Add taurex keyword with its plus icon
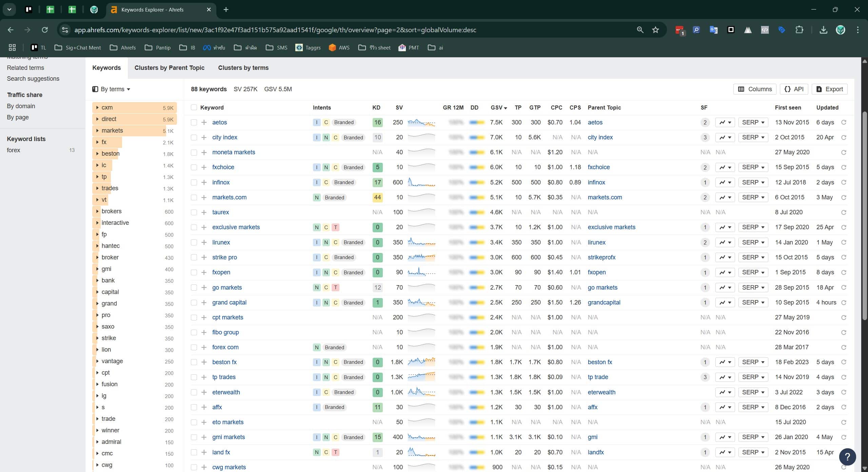This screenshot has height=472, width=868. 204,212
